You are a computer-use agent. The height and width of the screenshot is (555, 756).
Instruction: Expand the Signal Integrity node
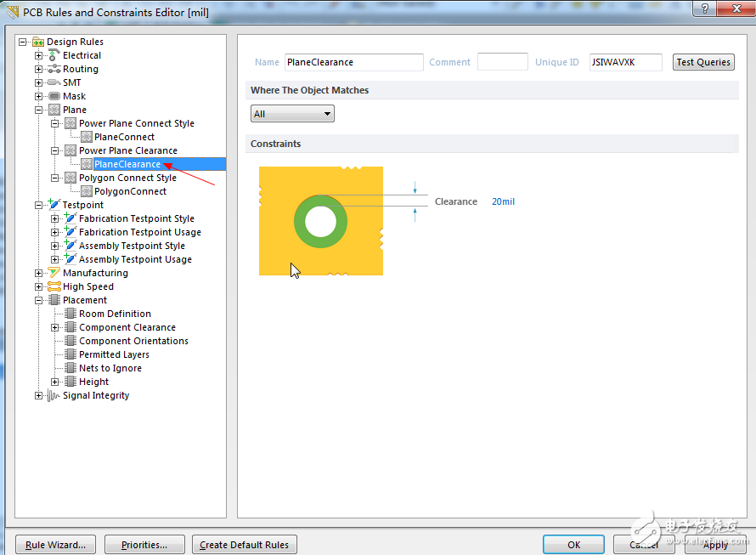pos(38,396)
